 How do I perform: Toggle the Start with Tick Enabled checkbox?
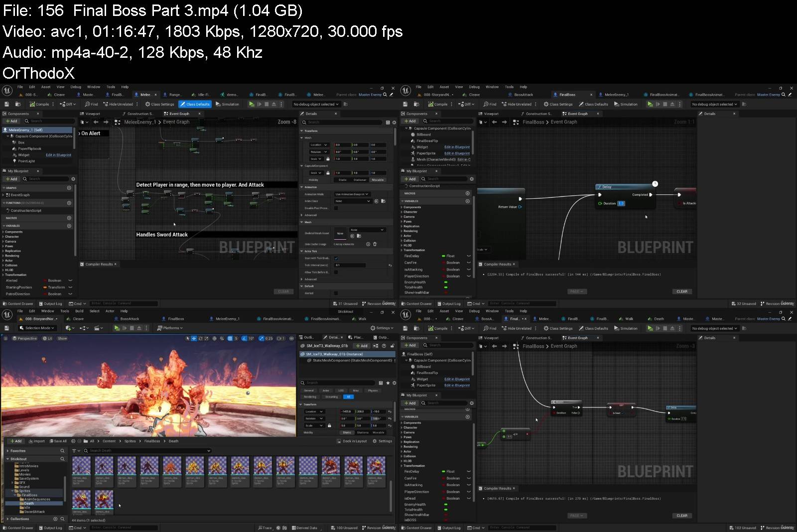click(x=336, y=258)
